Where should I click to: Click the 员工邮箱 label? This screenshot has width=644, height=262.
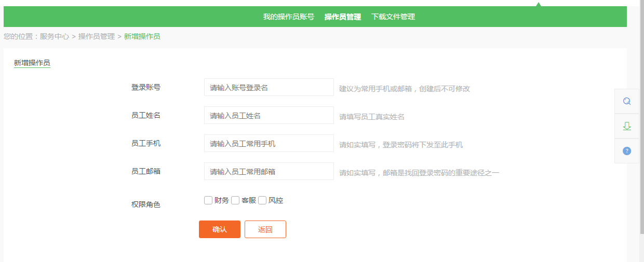click(x=146, y=171)
